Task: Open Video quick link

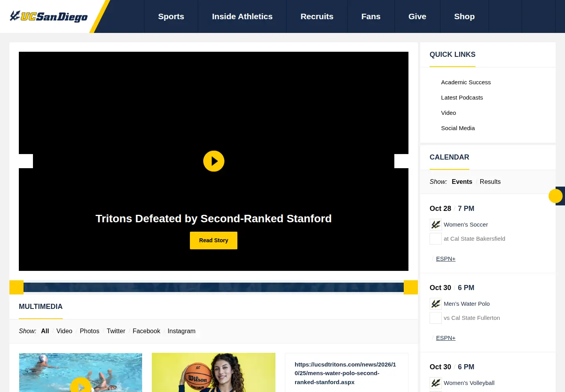Action: coord(448,113)
